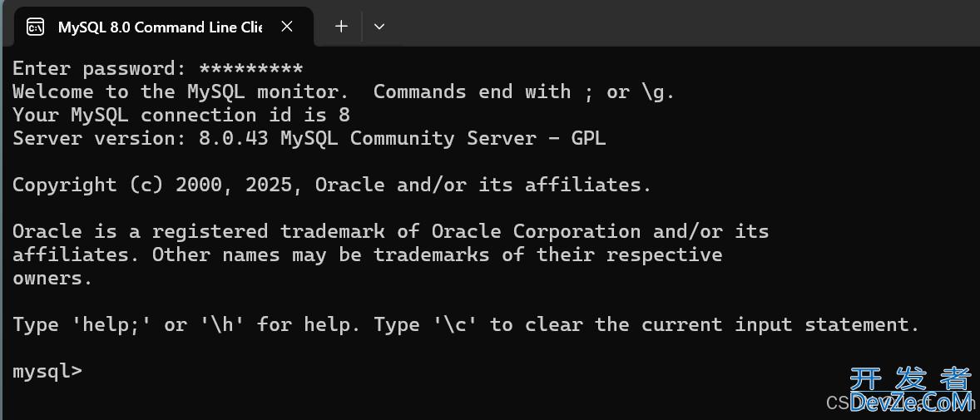Click the Enter password asterisks line
980x420 pixels.
click(157, 68)
